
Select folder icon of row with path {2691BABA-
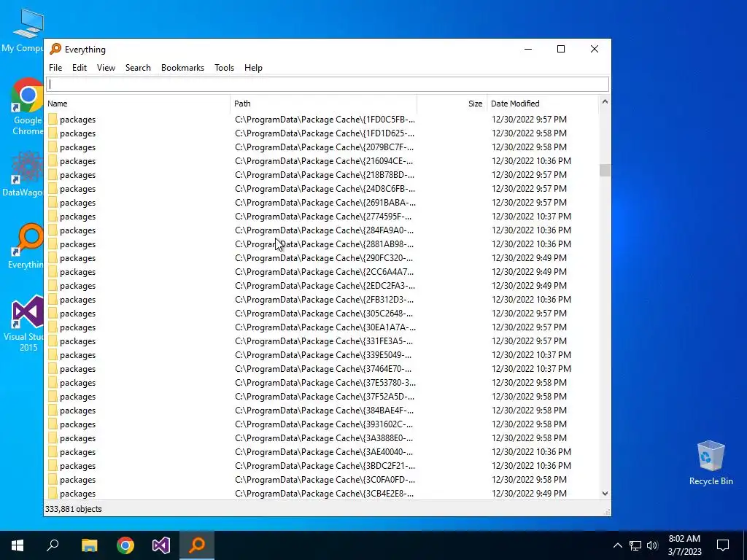point(53,203)
